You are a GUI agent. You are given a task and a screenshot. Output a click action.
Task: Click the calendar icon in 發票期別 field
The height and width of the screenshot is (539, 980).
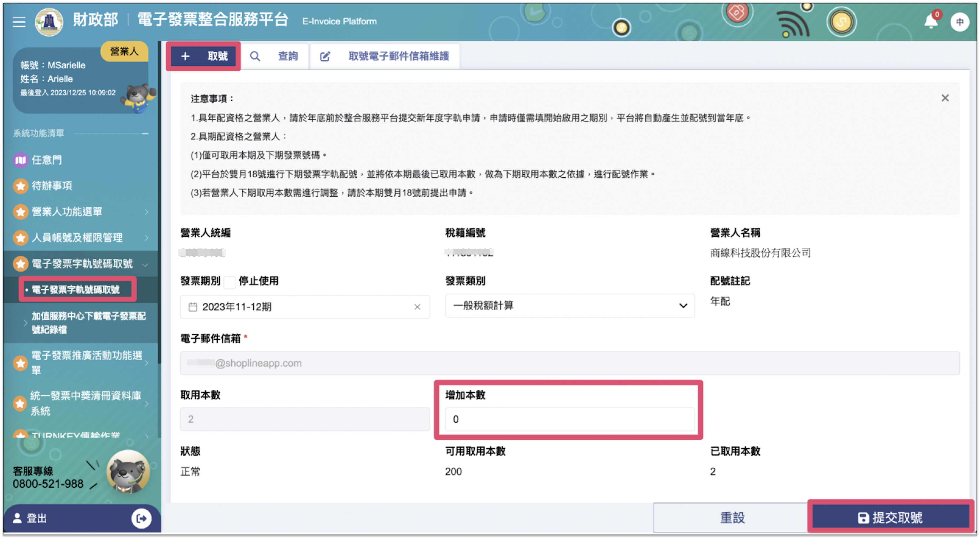[x=193, y=307]
